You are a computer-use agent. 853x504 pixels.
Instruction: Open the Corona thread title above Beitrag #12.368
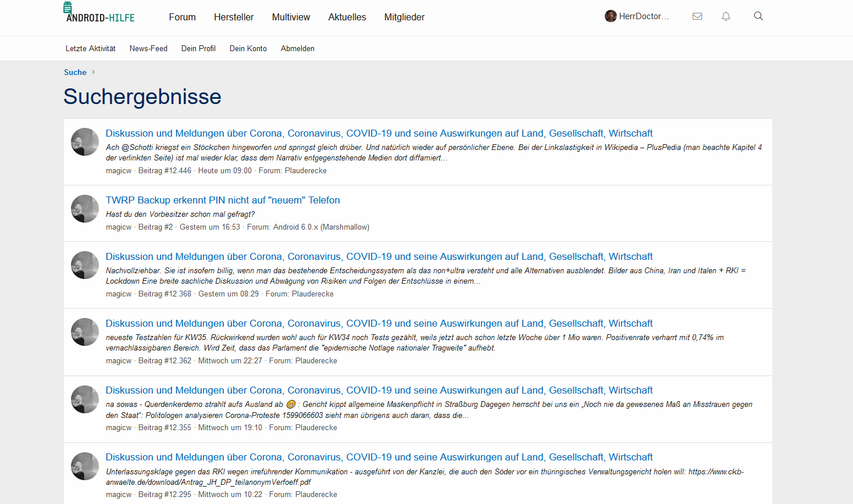point(379,256)
